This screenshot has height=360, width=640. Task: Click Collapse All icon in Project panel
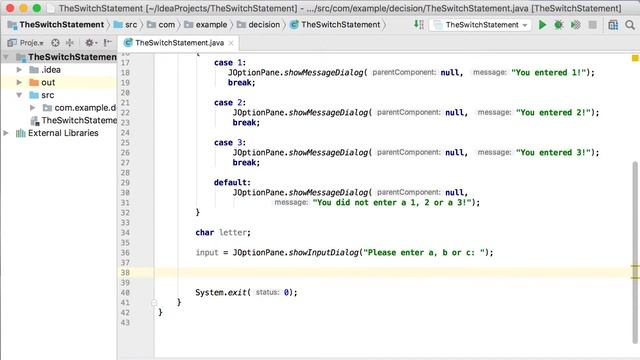click(70, 42)
